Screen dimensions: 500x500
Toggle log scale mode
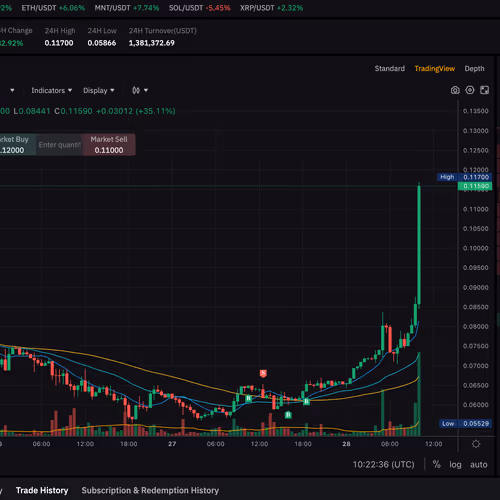(455, 464)
